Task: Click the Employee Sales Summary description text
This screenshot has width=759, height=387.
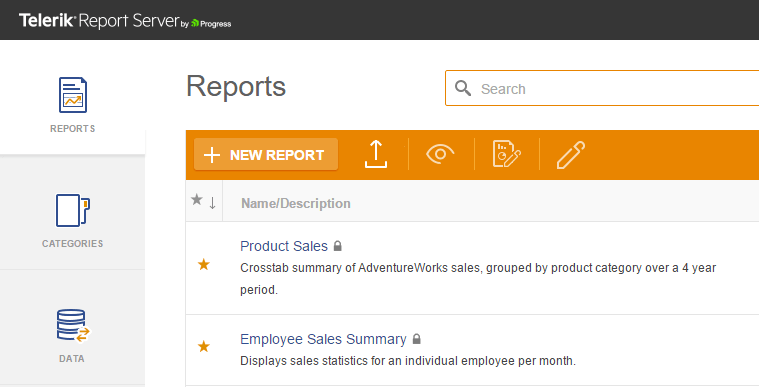Action: click(x=408, y=361)
